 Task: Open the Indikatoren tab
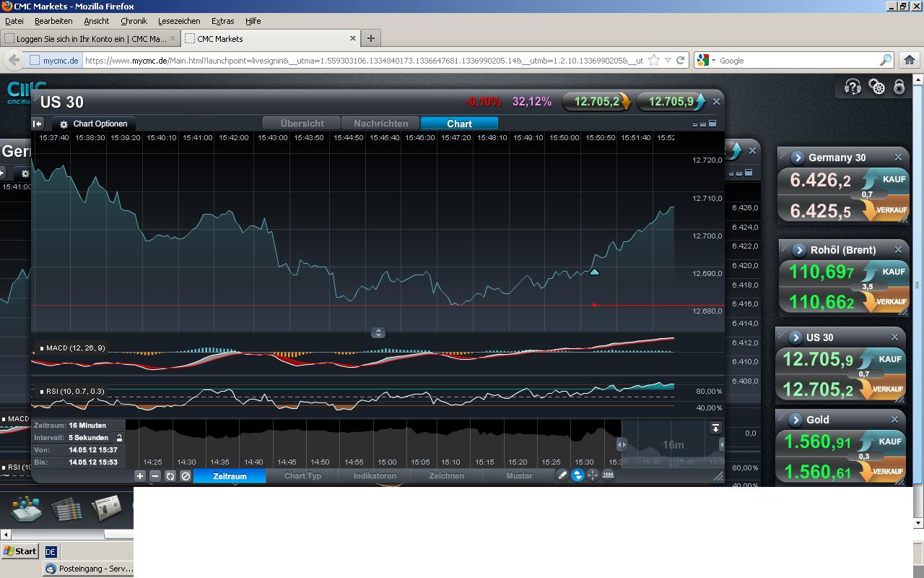pos(375,476)
